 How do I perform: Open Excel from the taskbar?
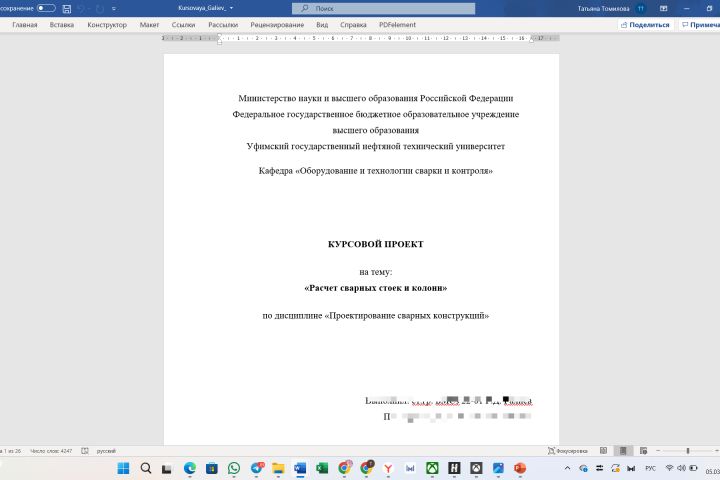point(322,468)
